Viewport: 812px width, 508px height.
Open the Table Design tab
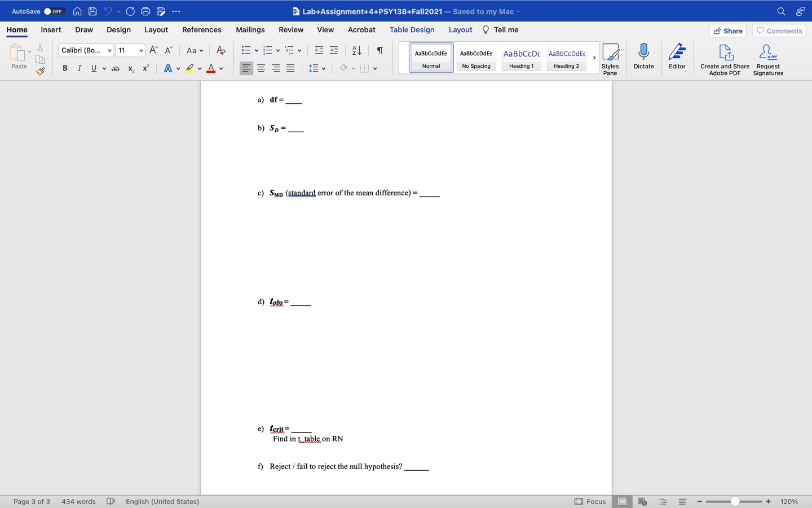(412, 29)
